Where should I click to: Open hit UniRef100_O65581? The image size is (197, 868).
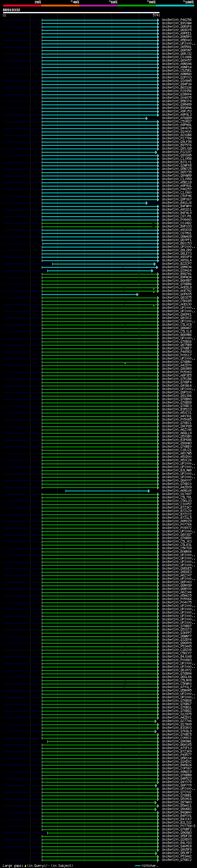[x=176, y=47]
